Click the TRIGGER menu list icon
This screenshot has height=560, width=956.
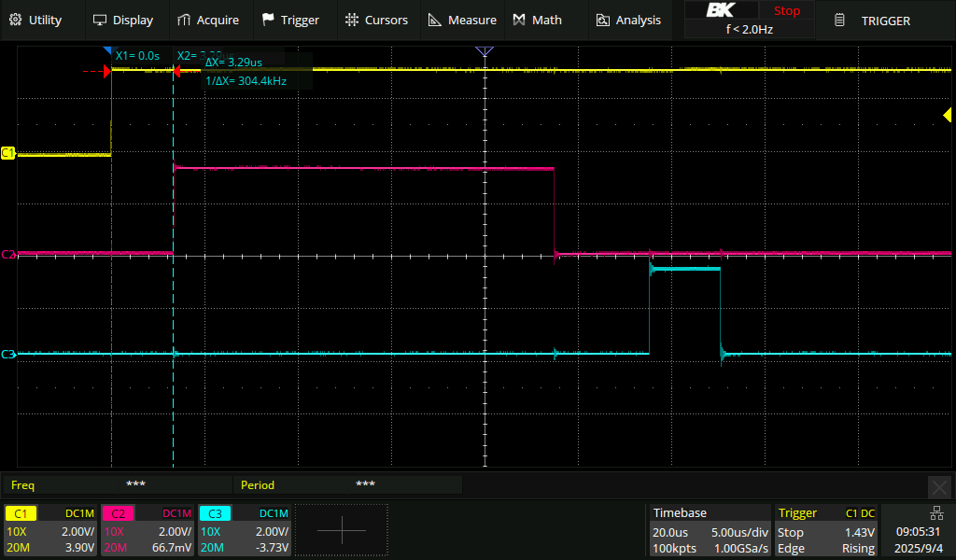(839, 21)
